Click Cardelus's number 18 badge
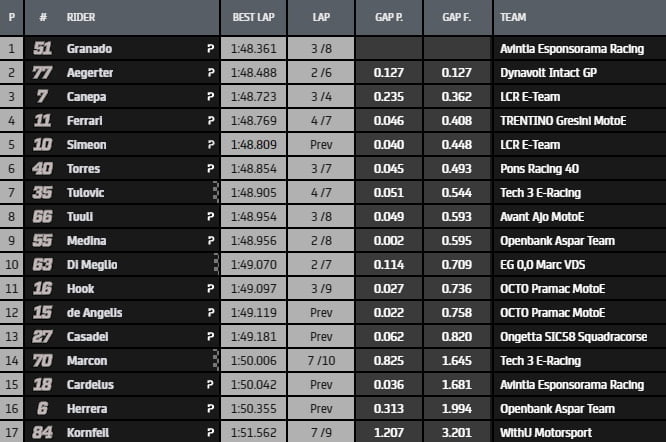This screenshot has height=442, width=666. click(x=42, y=384)
